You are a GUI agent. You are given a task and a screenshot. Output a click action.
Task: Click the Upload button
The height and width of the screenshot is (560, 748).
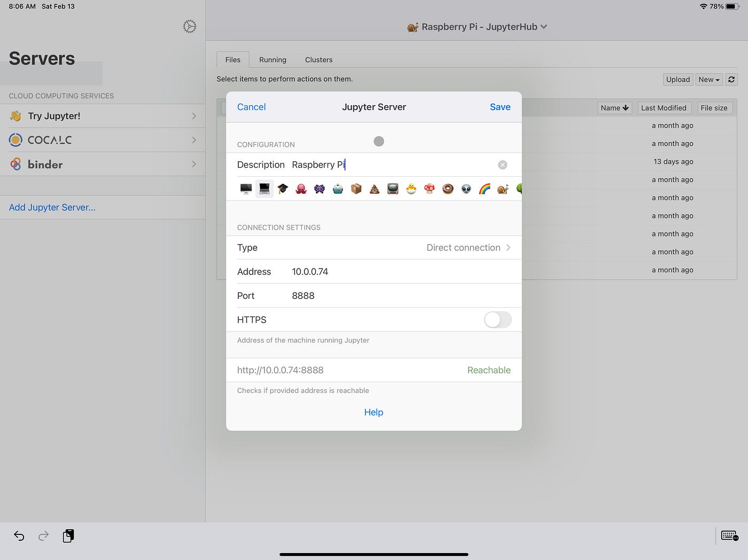click(x=678, y=80)
